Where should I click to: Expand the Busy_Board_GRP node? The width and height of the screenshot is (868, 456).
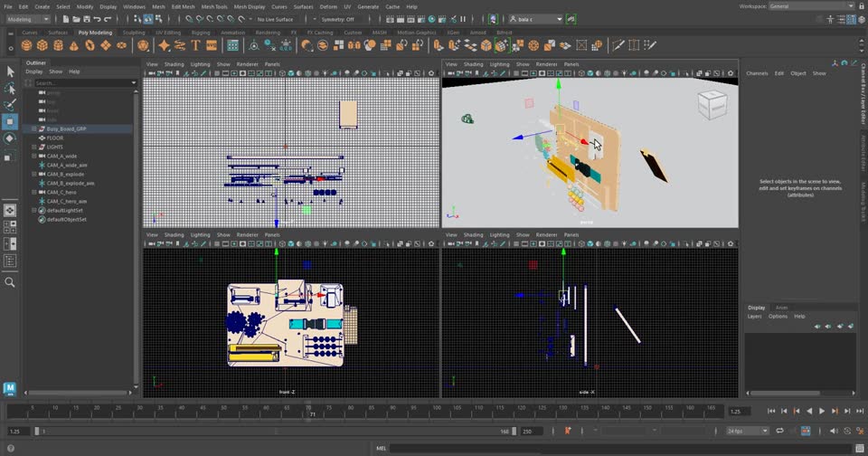click(x=34, y=128)
